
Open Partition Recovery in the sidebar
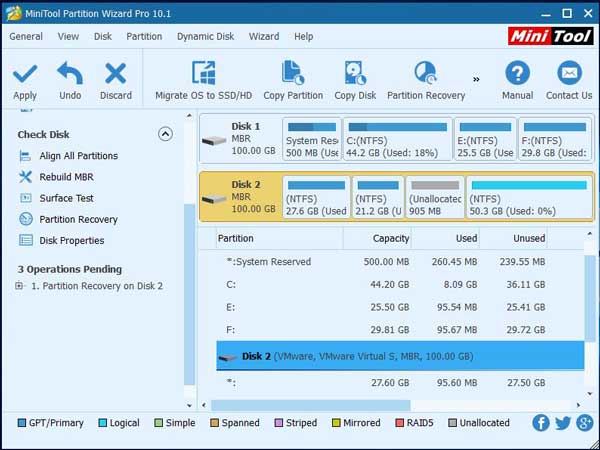tap(78, 219)
